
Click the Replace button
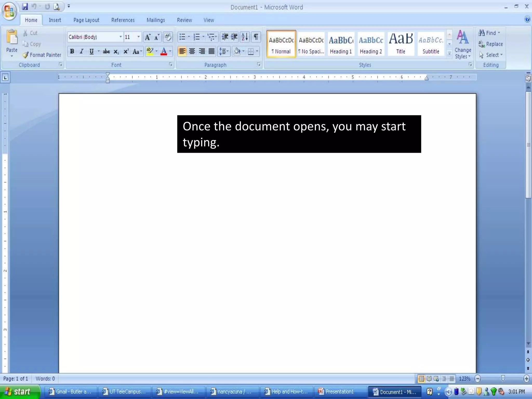click(x=491, y=44)
